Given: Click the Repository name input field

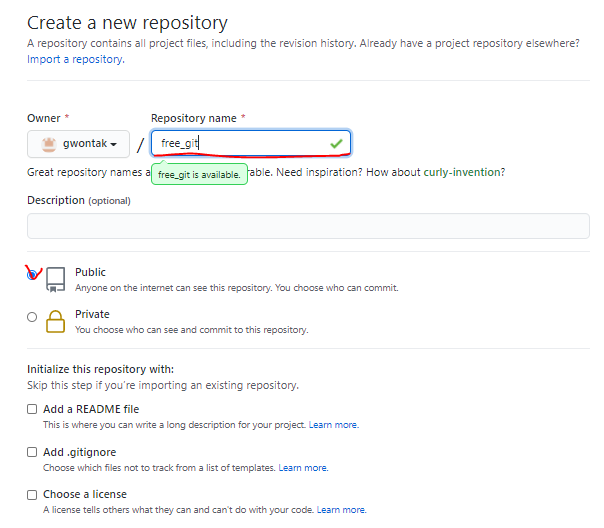Looking at the screenshot, I should (x=251, y=143).
